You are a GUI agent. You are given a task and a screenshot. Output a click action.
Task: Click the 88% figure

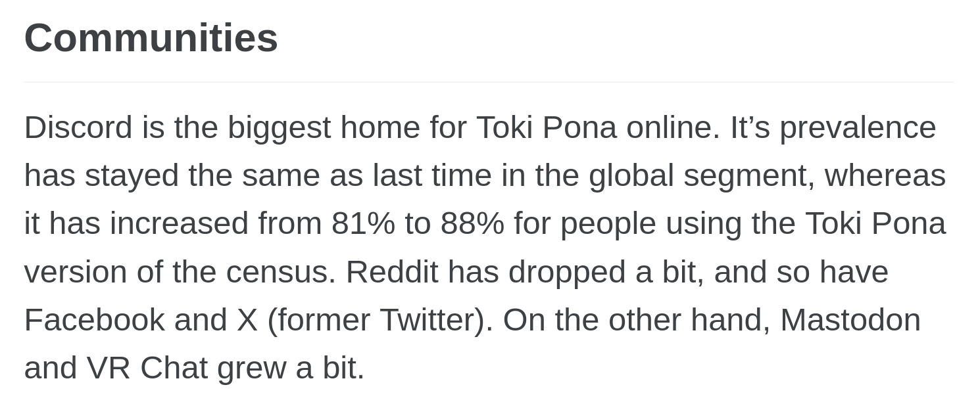[x=472, y=223]
